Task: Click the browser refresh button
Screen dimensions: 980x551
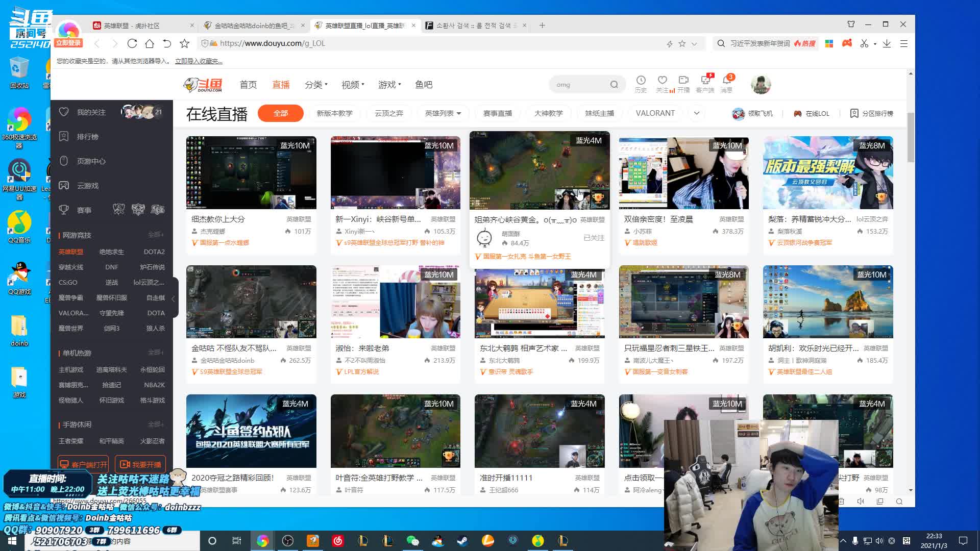Action: pos(132,43)
